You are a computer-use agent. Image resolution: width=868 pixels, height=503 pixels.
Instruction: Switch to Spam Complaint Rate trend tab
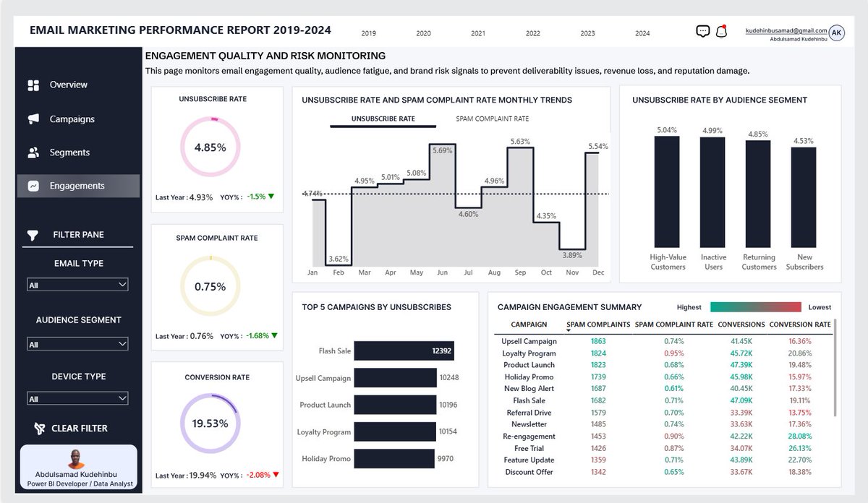pos(492,119)
